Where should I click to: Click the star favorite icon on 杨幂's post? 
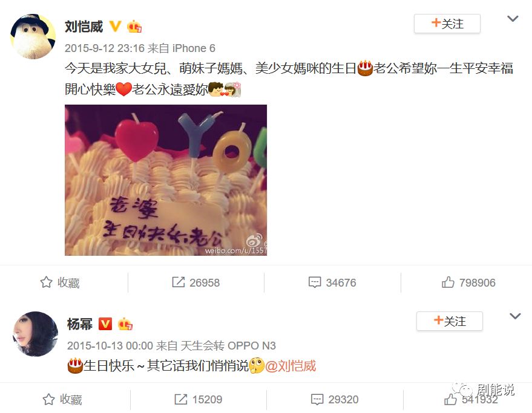pyautogui.click(x=48, y=400)
